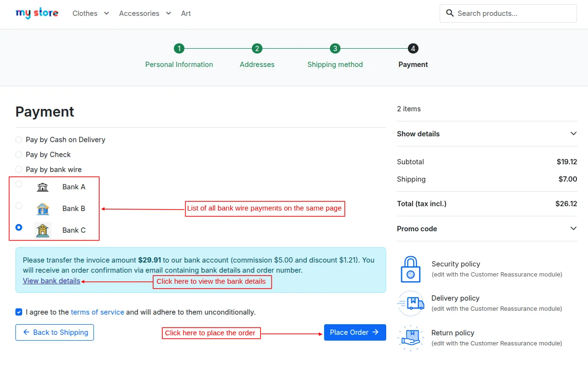Screen dimensions: 588x370
Task: Click the search magnifier icon
Action: coord(450,13)
